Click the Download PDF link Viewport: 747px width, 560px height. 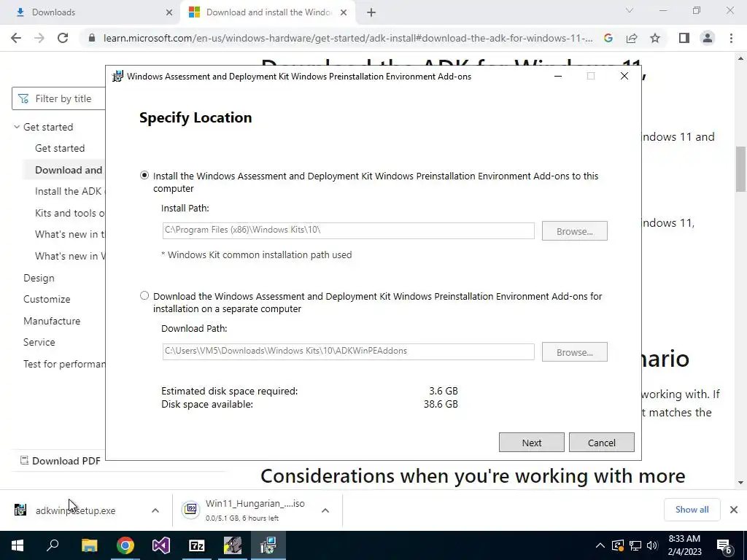coord(60,461)
